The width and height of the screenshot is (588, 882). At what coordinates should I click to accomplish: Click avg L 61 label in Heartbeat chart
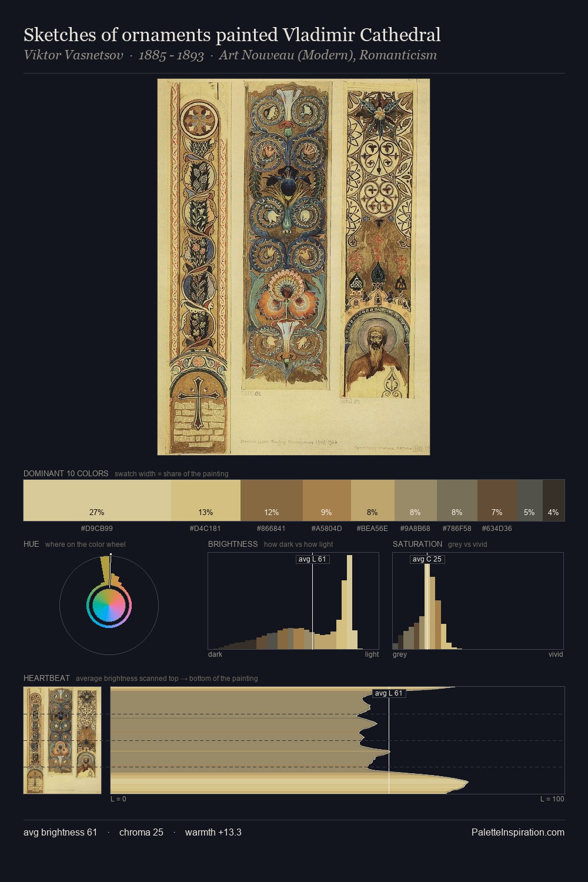click(389, 693)
